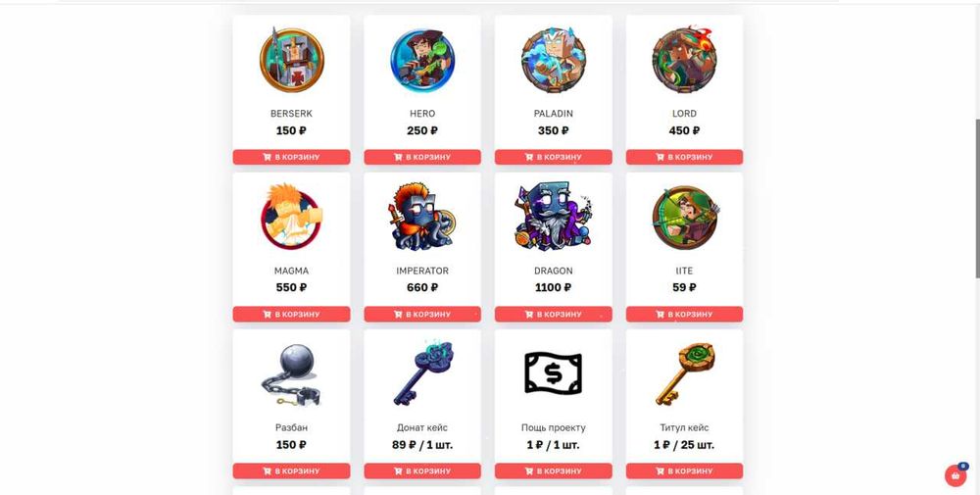
Task: Click the ball-and-chain Разбан icon
Action: click(x=291, y=374)
